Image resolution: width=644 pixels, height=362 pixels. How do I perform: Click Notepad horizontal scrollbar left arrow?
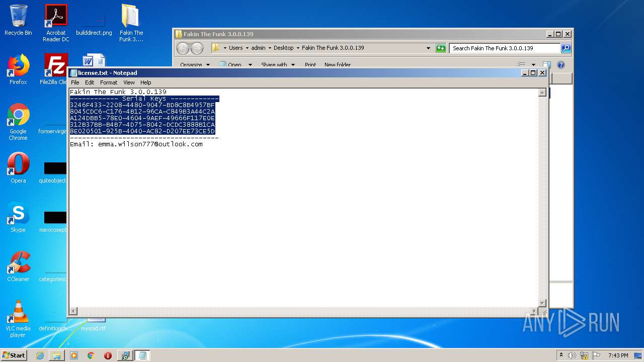73,311
